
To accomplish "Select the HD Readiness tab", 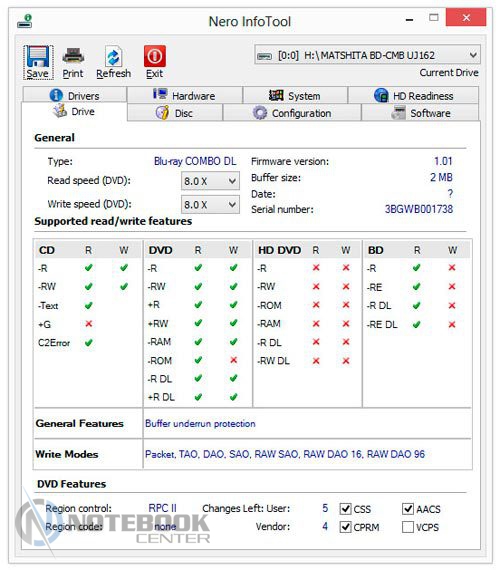I will (x=413, y=96).
